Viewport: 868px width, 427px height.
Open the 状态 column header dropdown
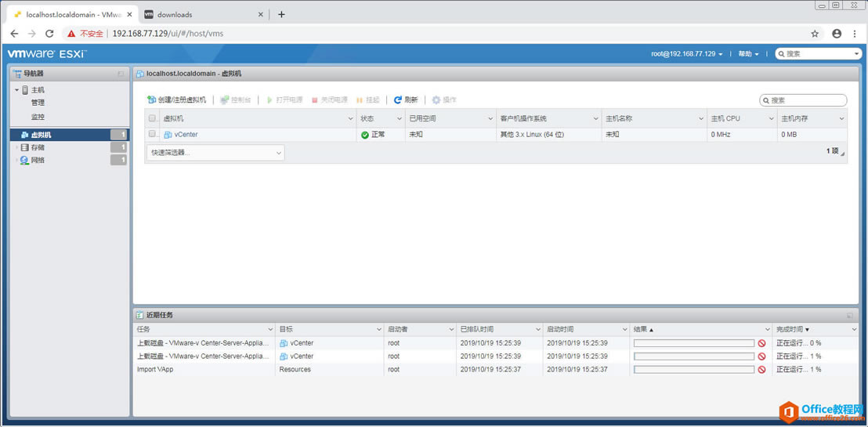[399, 118]
